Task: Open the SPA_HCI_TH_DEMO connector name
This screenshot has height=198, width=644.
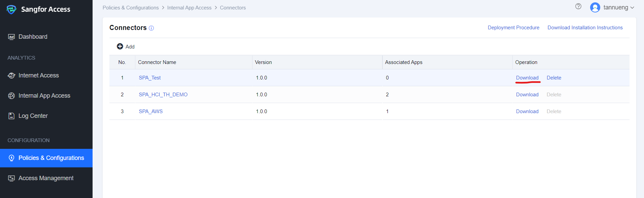Action: point(163,95)
